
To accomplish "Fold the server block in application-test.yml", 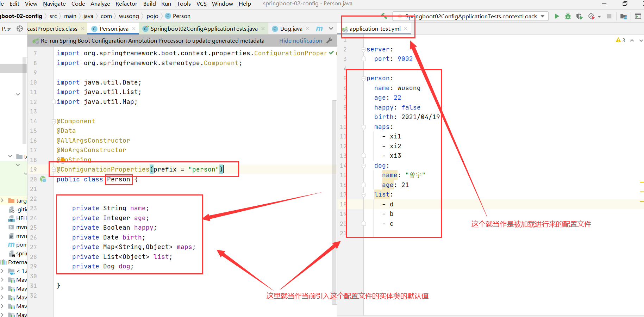I will (363, 50).
